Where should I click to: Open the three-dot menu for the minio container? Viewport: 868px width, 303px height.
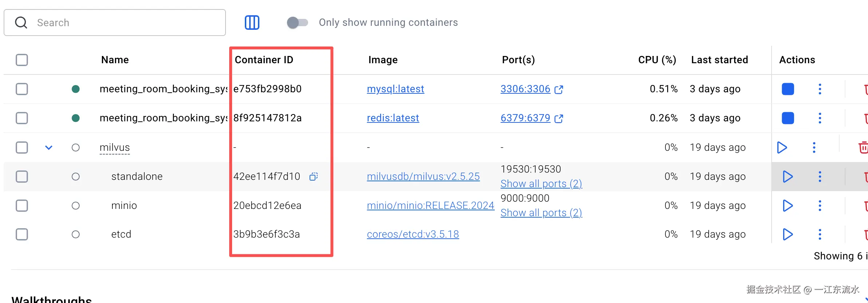[820, 206]
